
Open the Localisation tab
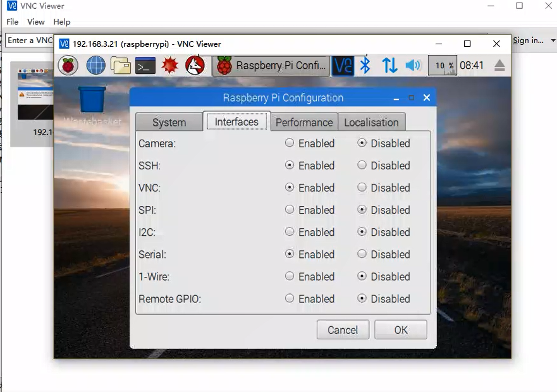[371, 122]
